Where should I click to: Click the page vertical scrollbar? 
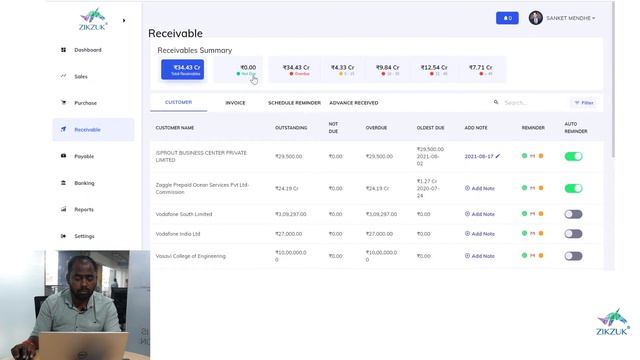pyautogui.click(x=613, y=80)
